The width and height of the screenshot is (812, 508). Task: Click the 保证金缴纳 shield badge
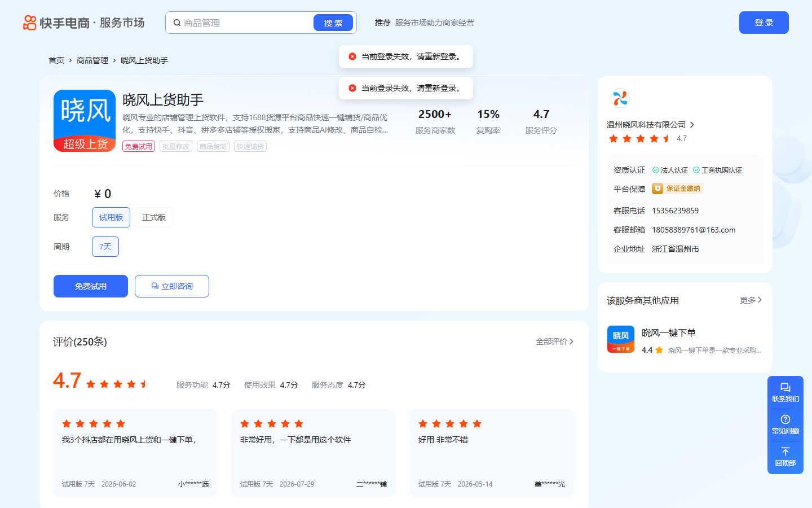(x=678, y=189)
